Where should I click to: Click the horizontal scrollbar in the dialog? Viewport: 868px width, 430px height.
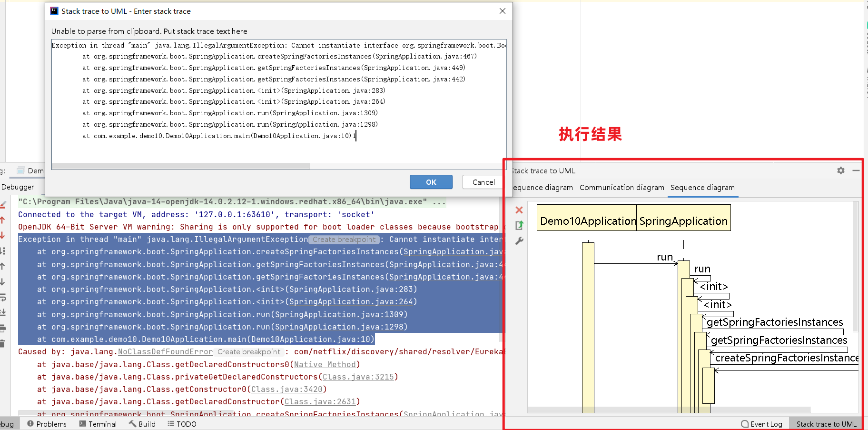click(x=180, y=166)
